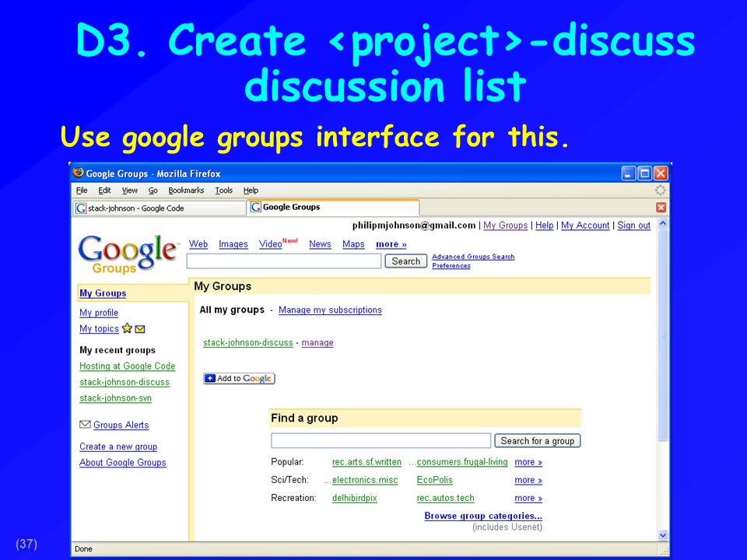
Task: Open Groups Alerts link
Action: tap(121, 425)
